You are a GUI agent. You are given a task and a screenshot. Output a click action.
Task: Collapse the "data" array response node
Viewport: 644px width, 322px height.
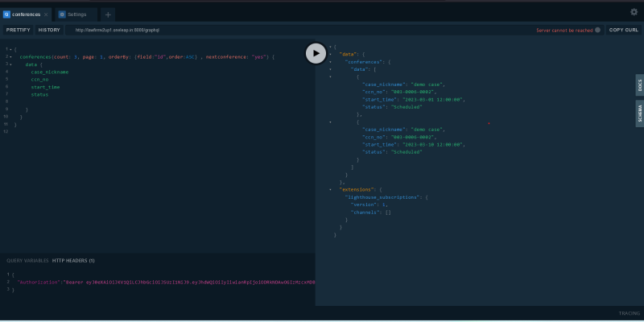pos(330,69)
